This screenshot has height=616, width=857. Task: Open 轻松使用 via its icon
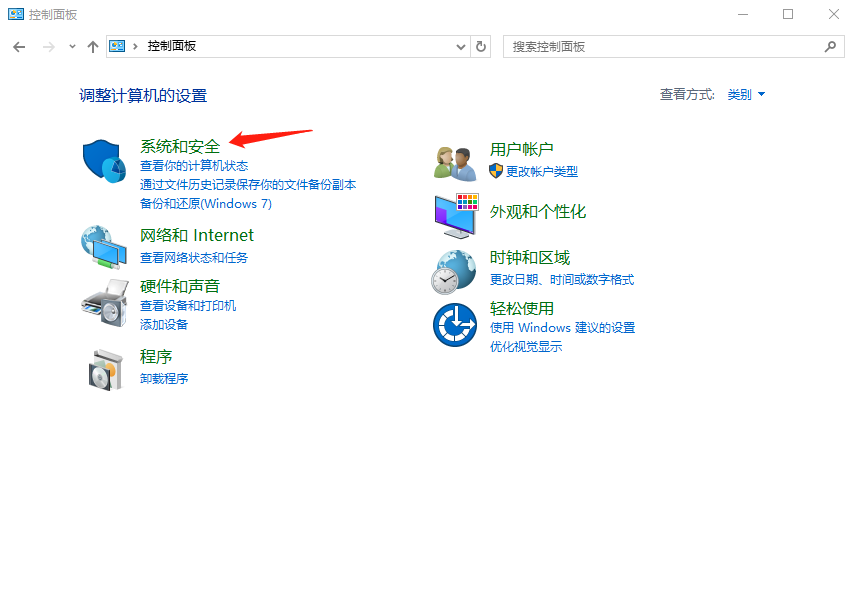click(455, 325)
